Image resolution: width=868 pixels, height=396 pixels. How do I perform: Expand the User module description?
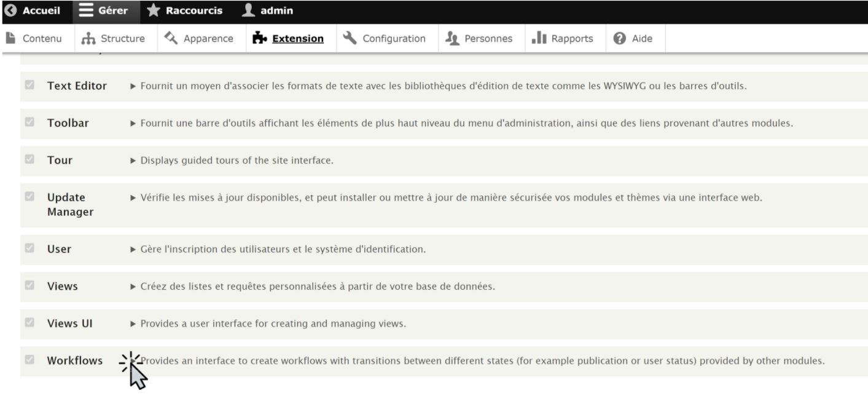pyautogui.click(x=133, y=250)
